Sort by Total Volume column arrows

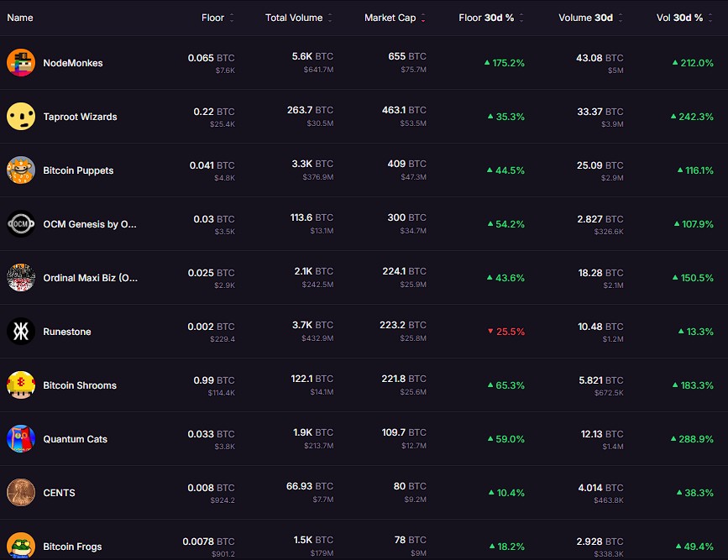pos(330,18)
